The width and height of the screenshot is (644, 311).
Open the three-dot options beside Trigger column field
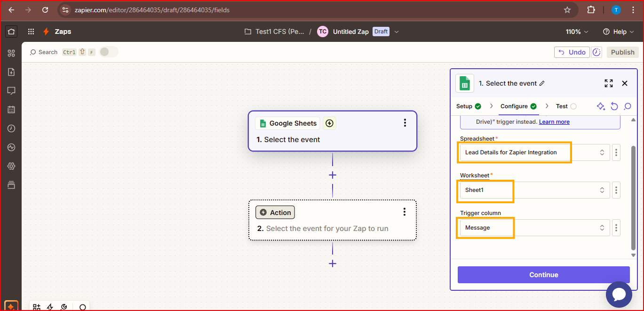[616, 228]
